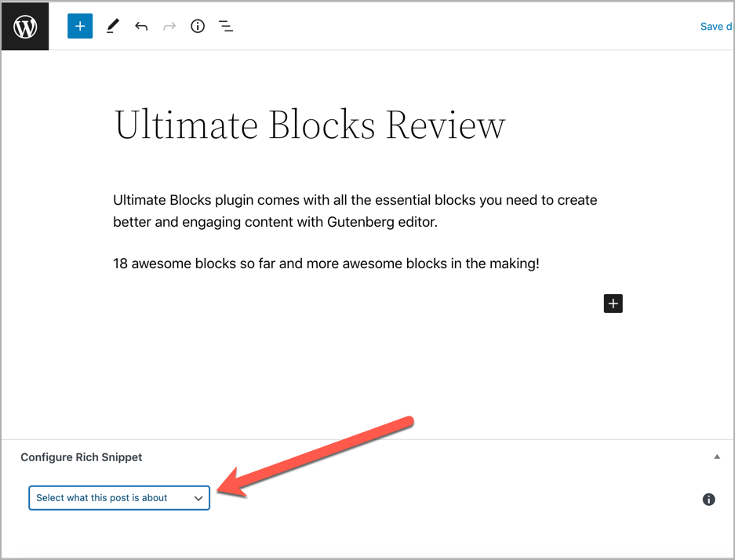Click the Rich Snippet info icon

click(x=708, y=499)
